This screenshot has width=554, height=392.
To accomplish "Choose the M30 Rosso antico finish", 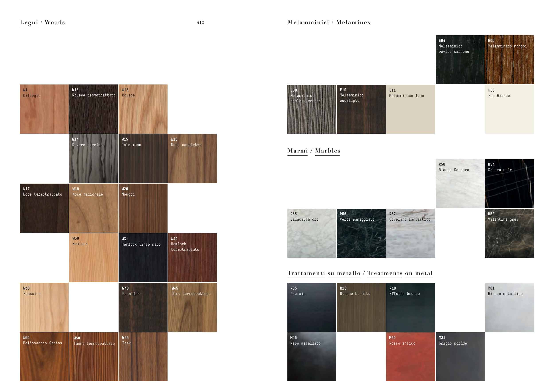I will coord(410,357).
